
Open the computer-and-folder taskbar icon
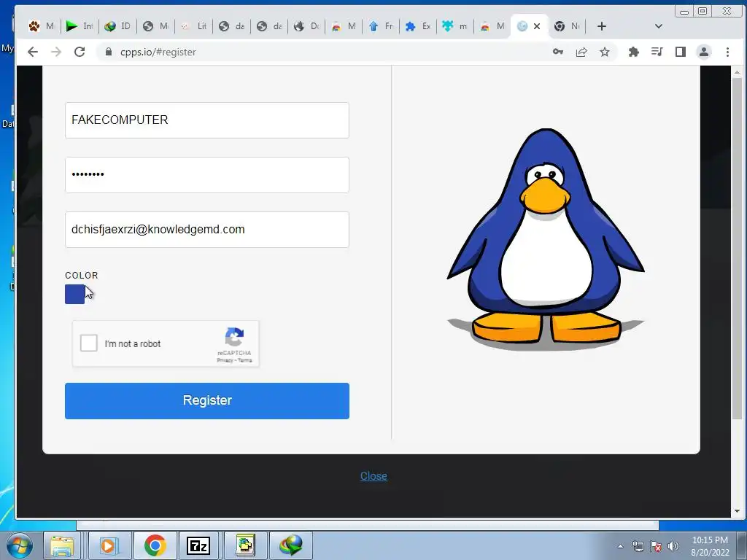(x=245, y=545)
